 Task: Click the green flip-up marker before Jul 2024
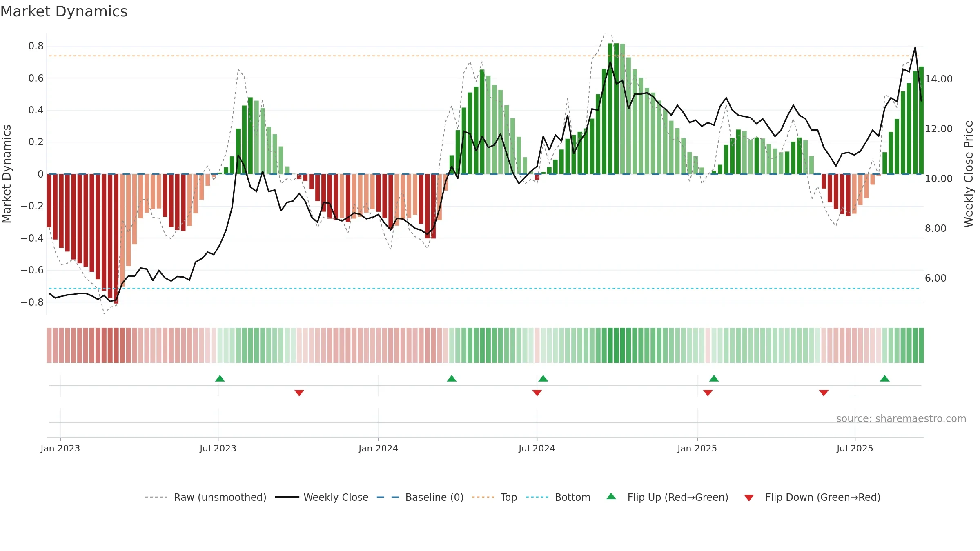point(452,378)
